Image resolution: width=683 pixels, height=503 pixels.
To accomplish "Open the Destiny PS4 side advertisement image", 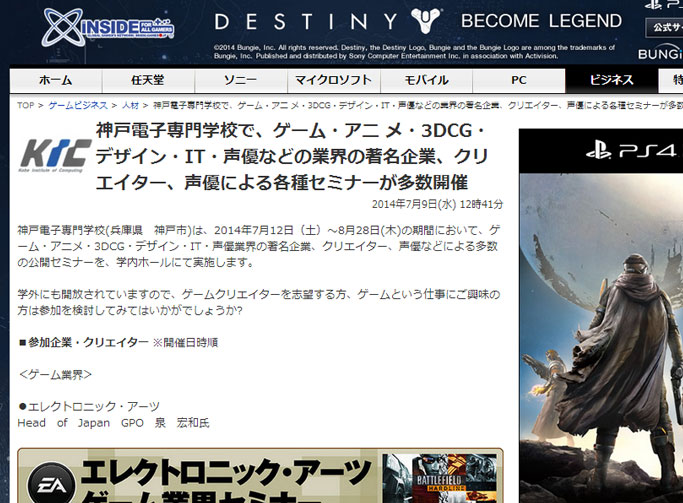I will point(601,316).
